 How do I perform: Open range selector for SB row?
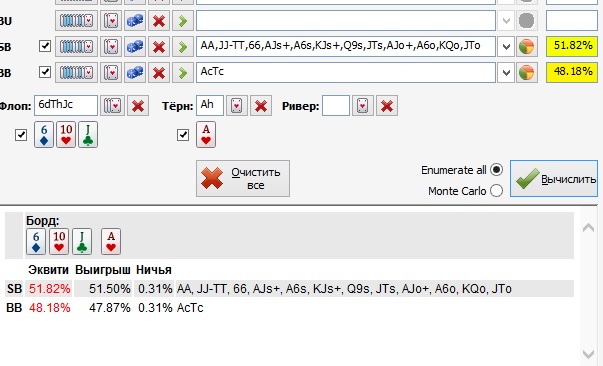coord(76,47)
